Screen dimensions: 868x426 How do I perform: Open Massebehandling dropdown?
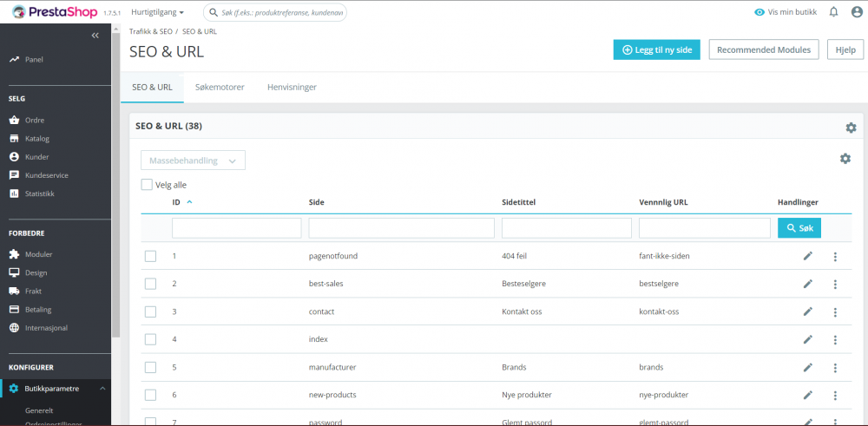[x=194, y=161]
